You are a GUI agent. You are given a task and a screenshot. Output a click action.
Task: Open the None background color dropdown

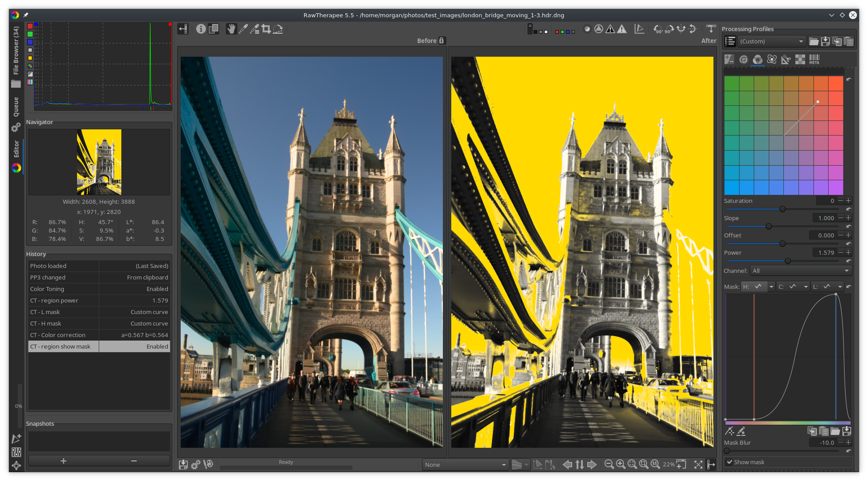pos(465,465)
